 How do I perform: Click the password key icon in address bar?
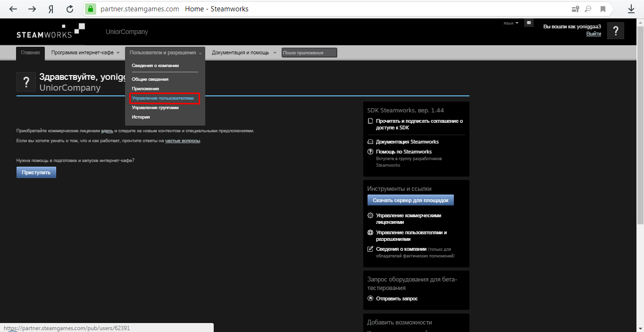tap(575, 9)
